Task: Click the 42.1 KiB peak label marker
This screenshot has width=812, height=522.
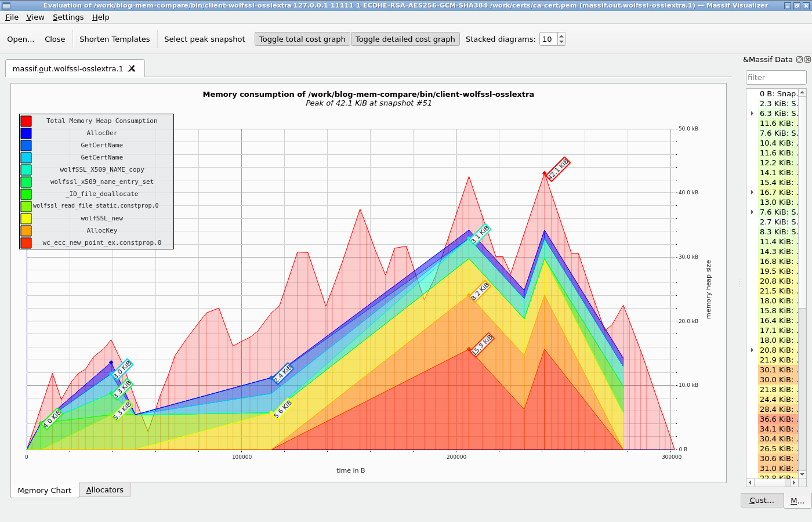Action: 558,169
